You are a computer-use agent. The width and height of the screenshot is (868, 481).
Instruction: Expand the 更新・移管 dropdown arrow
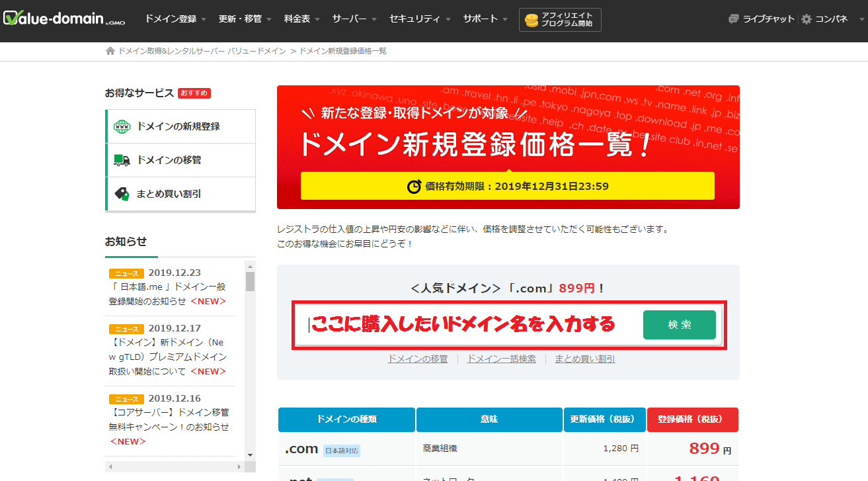pyautogui.click(x=268, y=20)
